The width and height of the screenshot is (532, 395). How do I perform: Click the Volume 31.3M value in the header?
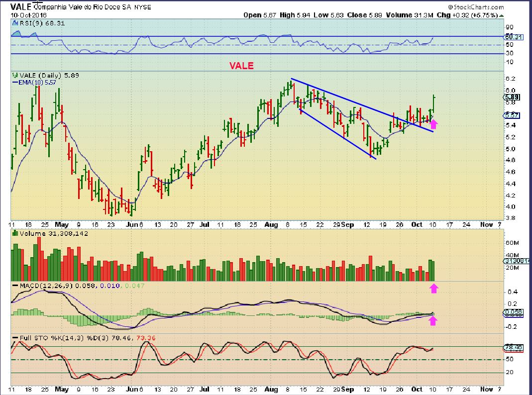coord(409,15)
